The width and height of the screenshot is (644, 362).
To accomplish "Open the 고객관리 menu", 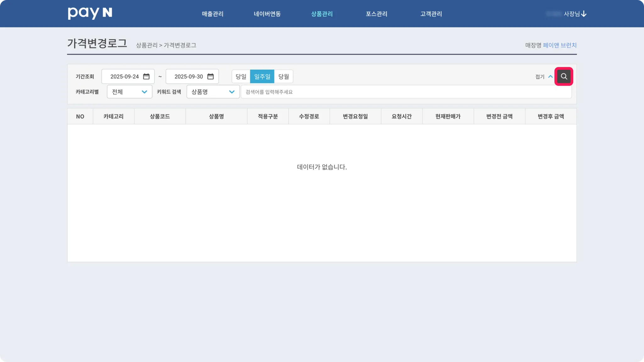I will click(x=431, y=14).
